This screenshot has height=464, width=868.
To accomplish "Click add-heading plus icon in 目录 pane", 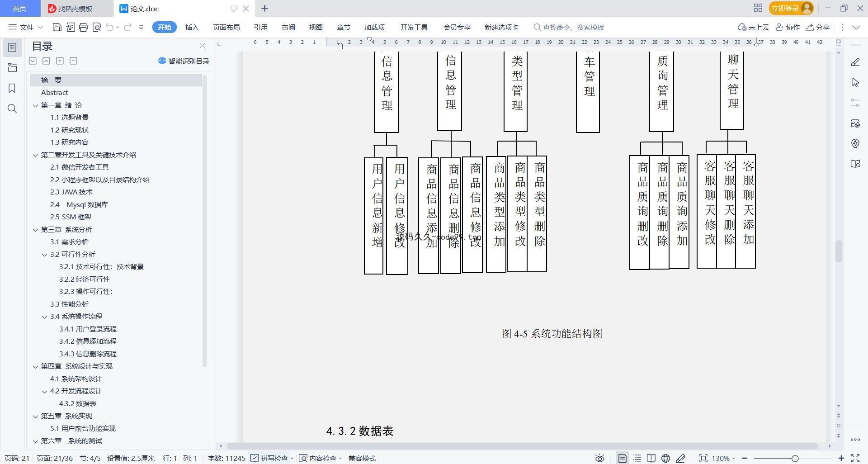I will tap(60, 61).
